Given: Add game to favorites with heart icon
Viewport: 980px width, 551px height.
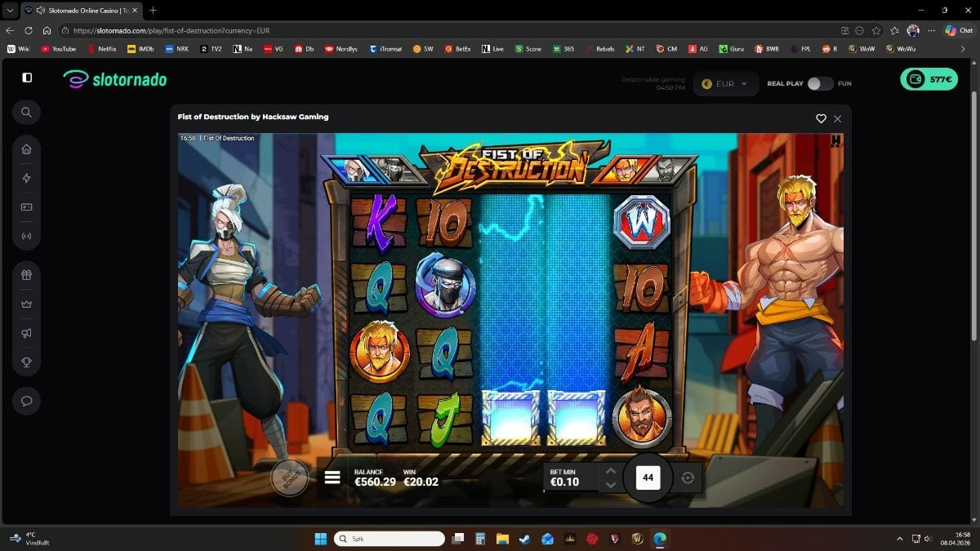Looking at the screenshot, I should tap(821, 118).
